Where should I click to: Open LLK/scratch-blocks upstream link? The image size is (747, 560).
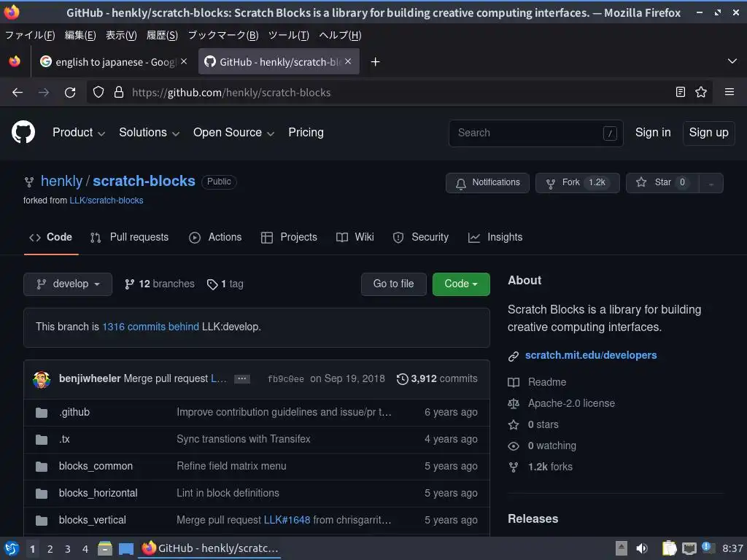pyautogui.click(x=107, y=201)
